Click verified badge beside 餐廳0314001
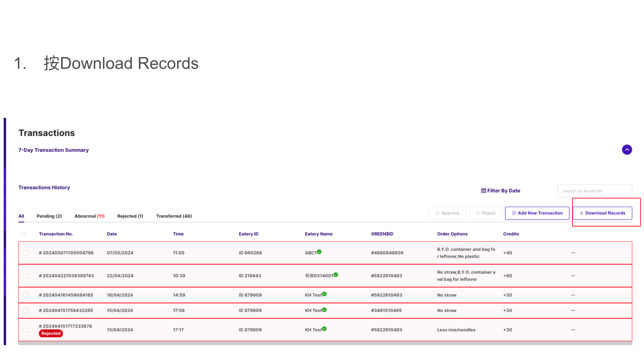Image resolution: width=644 pixels, height=358 pixels. tap(336, 275)
